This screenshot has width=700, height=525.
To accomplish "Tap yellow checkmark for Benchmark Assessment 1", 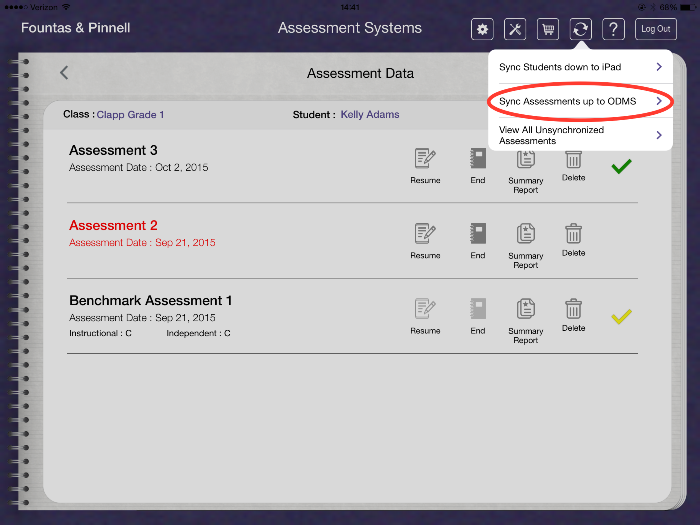I will click(621, 317).
